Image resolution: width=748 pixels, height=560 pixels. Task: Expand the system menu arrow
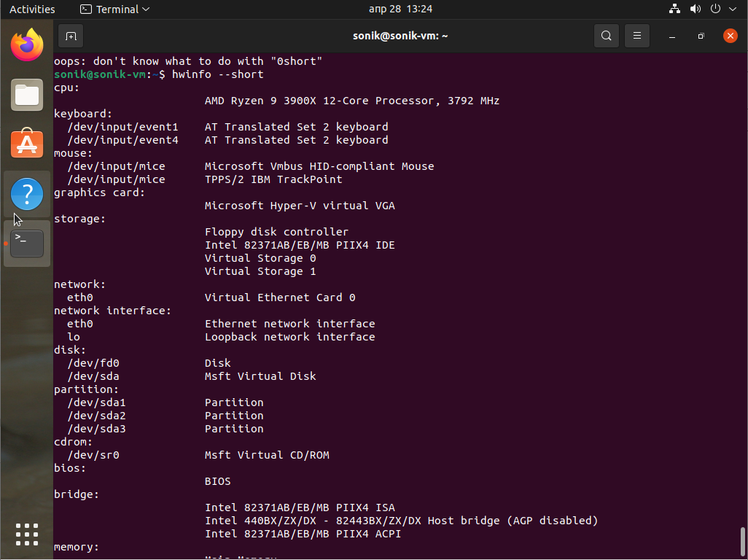click(733, 9)
